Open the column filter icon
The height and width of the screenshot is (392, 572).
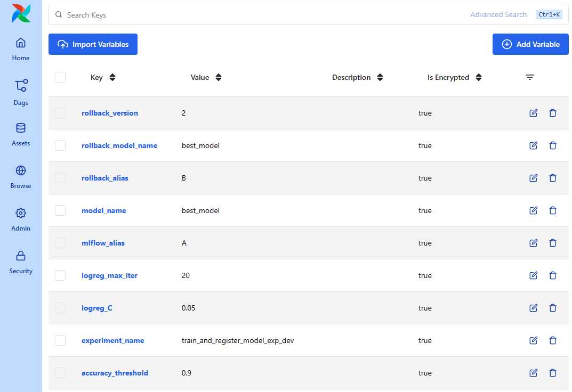[529, 77]
